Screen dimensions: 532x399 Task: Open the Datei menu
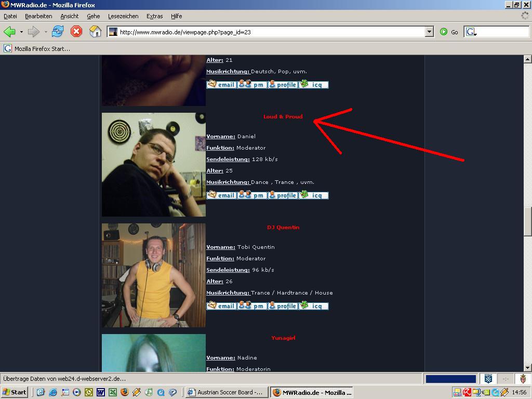pos(10,16)
